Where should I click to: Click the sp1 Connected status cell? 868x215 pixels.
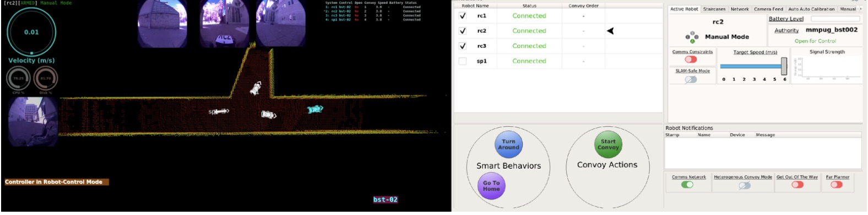(x=529, y=61)
